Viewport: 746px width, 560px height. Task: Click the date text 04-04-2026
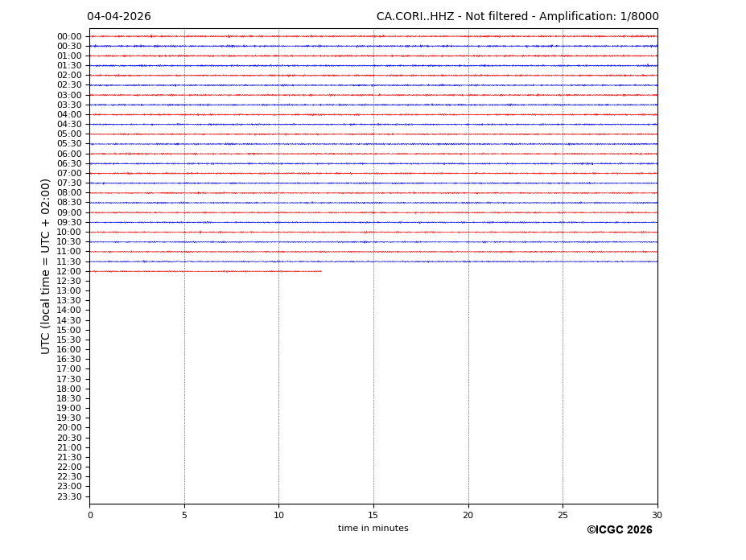(119, 17)
